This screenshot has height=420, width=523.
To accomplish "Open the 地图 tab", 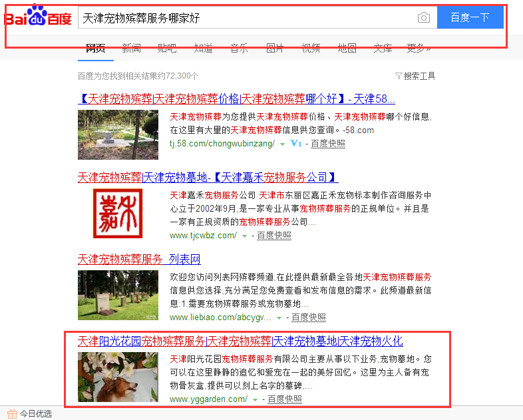I will click(347, 48).
